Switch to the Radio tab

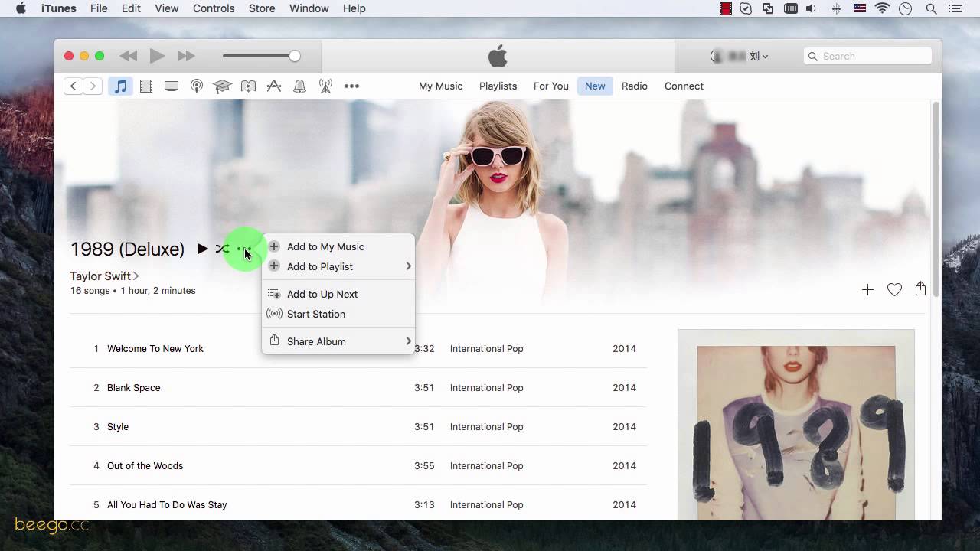click(635, 86)
